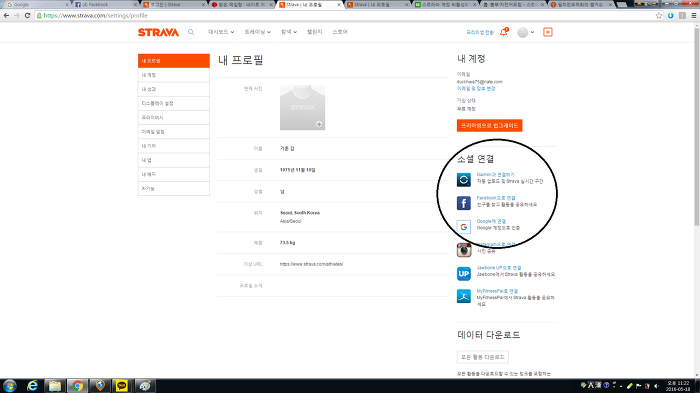
Task: Select the 내 앱 sidebar item
Action: [x=174, y=160]
